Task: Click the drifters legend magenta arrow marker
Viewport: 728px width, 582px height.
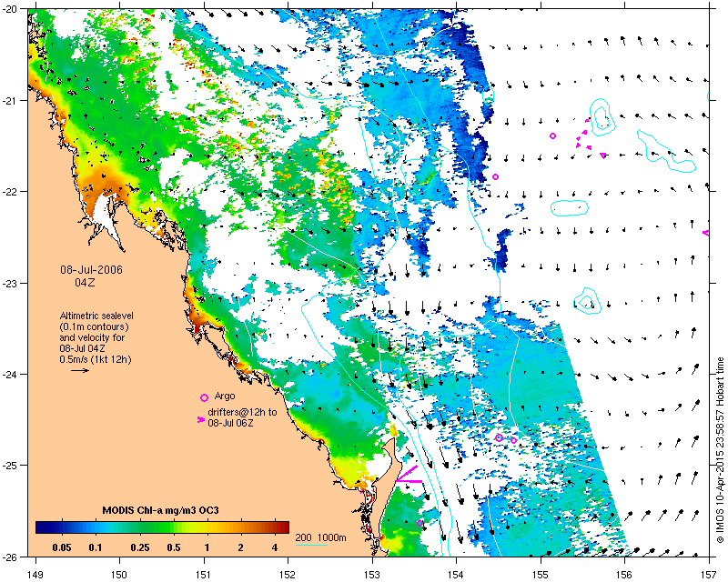Action: (200, 419)
